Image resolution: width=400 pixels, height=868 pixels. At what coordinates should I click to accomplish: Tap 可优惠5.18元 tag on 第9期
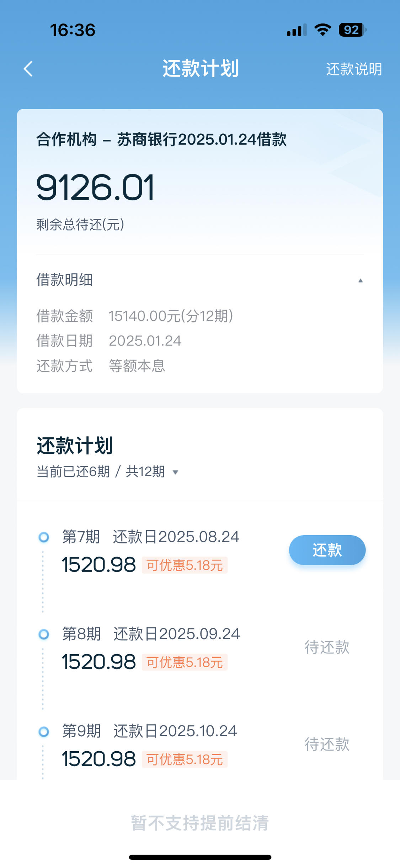point(185,759)
